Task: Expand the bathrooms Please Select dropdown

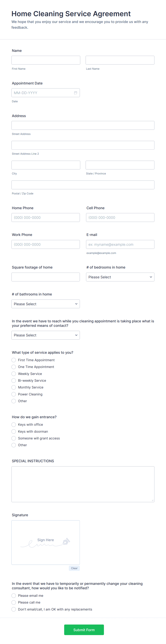Action: pyautogui.click(x=46, y=304)
